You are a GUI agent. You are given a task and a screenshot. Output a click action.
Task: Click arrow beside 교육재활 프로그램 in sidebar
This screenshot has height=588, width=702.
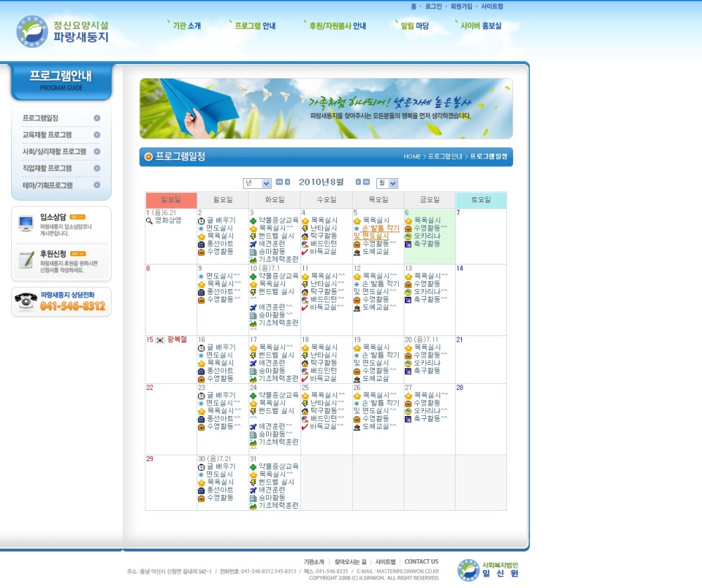pyautogui.click(x=97, y=135)
